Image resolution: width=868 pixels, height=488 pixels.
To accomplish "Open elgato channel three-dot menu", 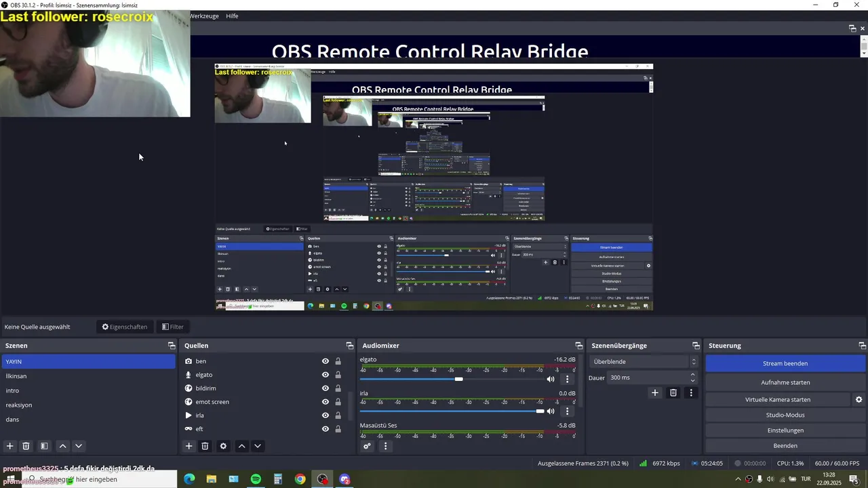I will pos(568,379).
